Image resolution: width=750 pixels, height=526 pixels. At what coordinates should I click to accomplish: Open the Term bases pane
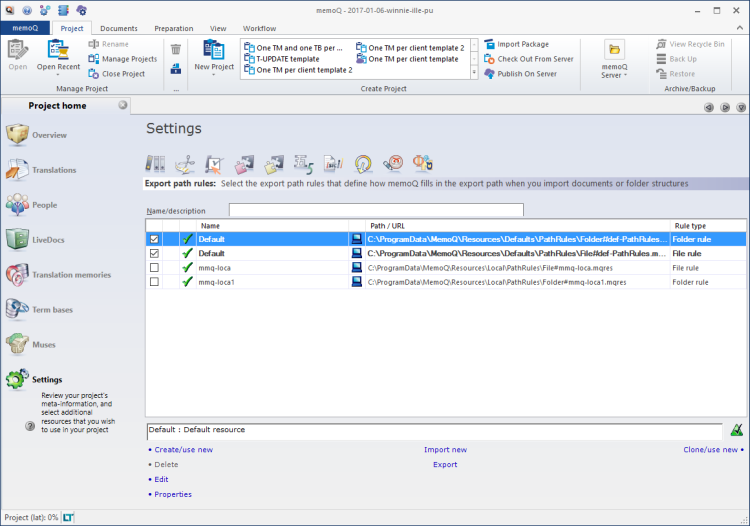tap(52, 310)
